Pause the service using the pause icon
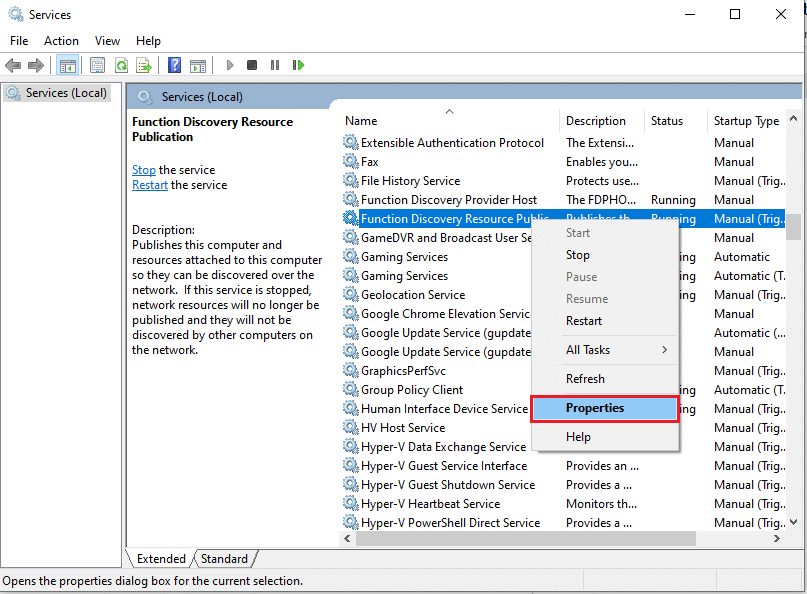The image size is (807, 594). [x=275, y=65]
